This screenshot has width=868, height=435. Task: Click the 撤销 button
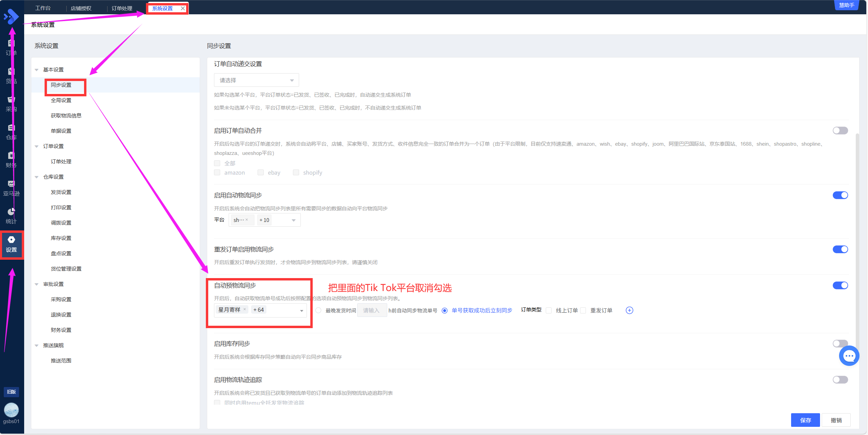[836, 420]
